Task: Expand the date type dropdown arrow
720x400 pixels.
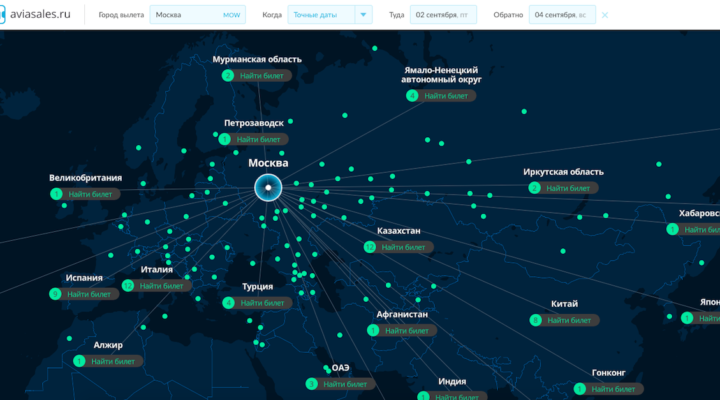Action: [x=363, y=15]
